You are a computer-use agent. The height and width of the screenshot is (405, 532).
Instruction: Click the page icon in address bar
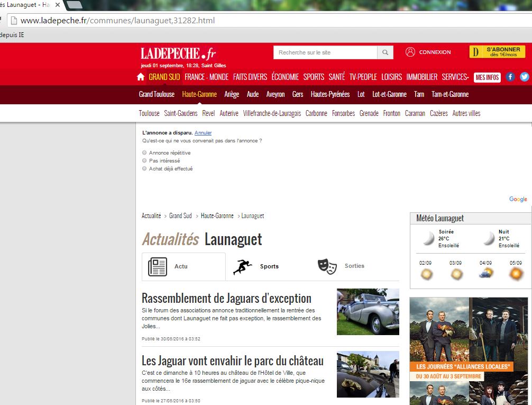[14, 21]
